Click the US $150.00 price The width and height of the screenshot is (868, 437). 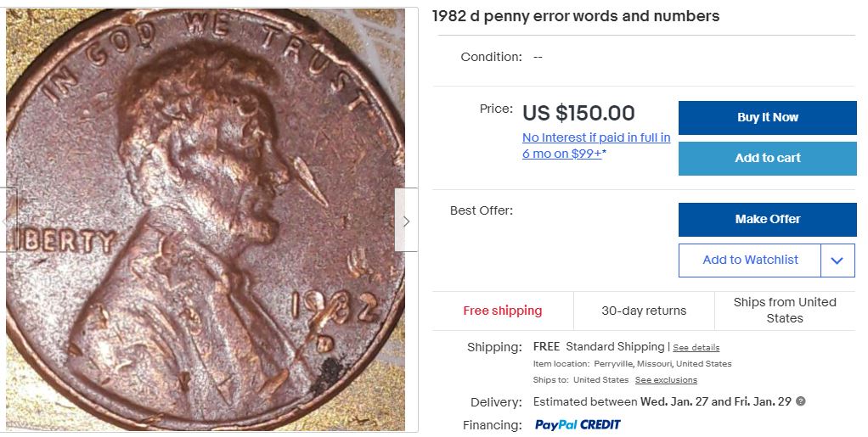[x=578, y=113]
